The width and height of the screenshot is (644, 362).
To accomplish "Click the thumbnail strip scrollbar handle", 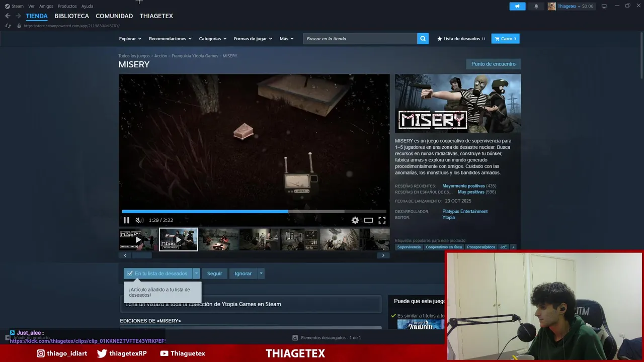I will point(142,255).
